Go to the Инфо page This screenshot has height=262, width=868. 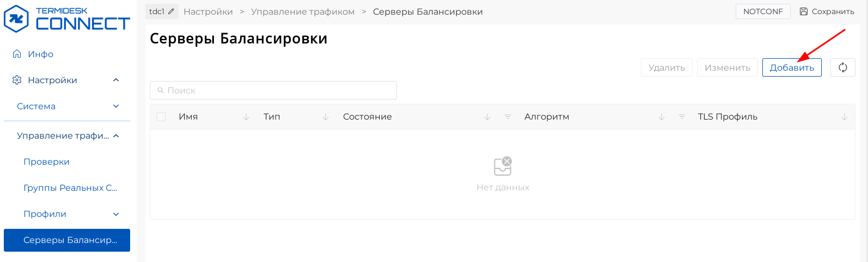(40, 54)
